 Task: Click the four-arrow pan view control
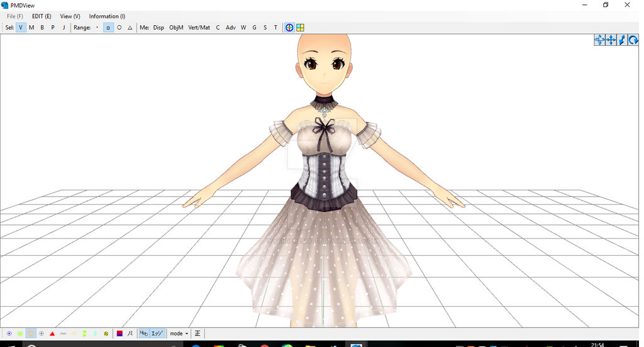pyautogui.click(x=611, y=40)
